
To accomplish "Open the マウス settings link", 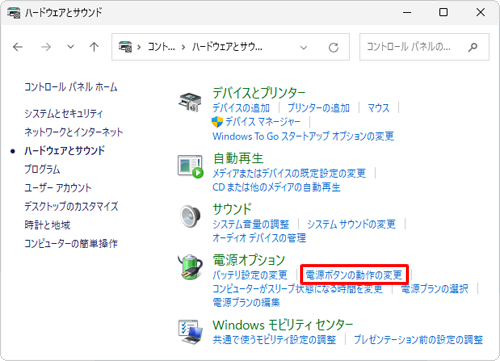I will coord(378,108).
